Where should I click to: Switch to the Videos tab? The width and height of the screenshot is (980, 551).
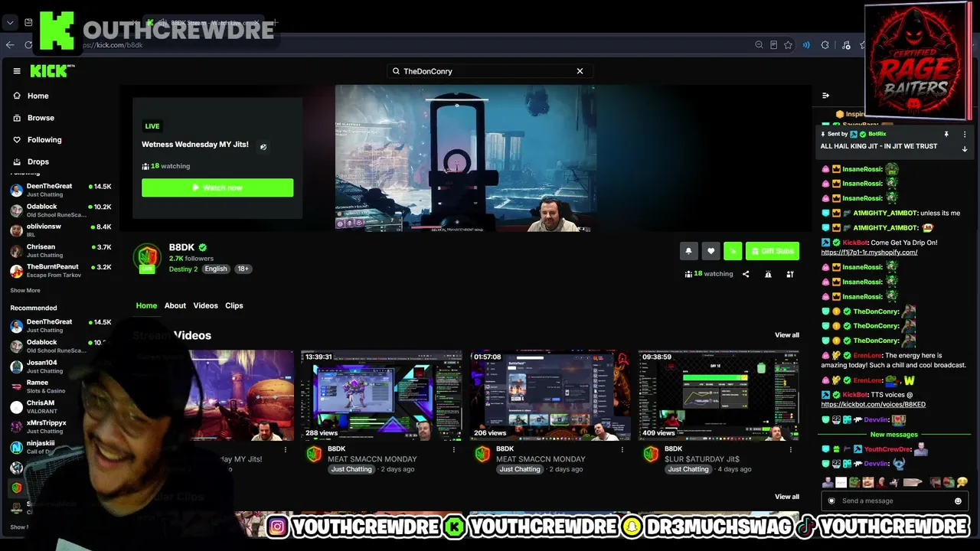coord(205,305)
